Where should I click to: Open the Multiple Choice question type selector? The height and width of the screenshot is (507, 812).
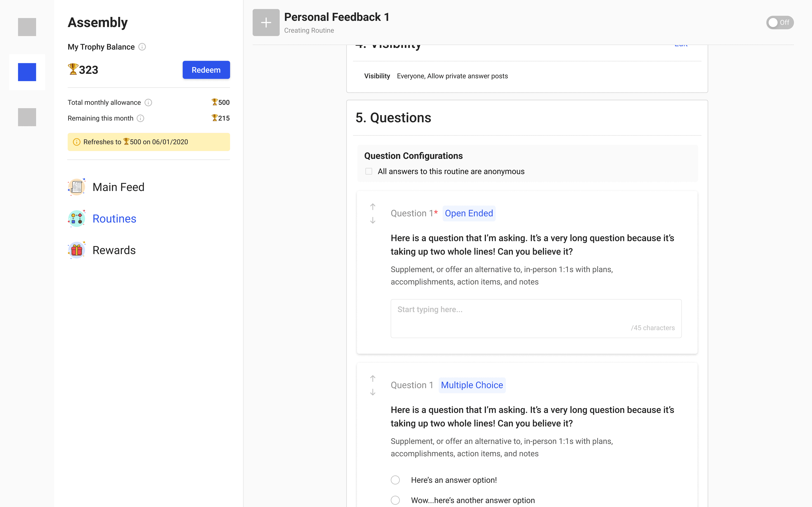tap(472, 385)
